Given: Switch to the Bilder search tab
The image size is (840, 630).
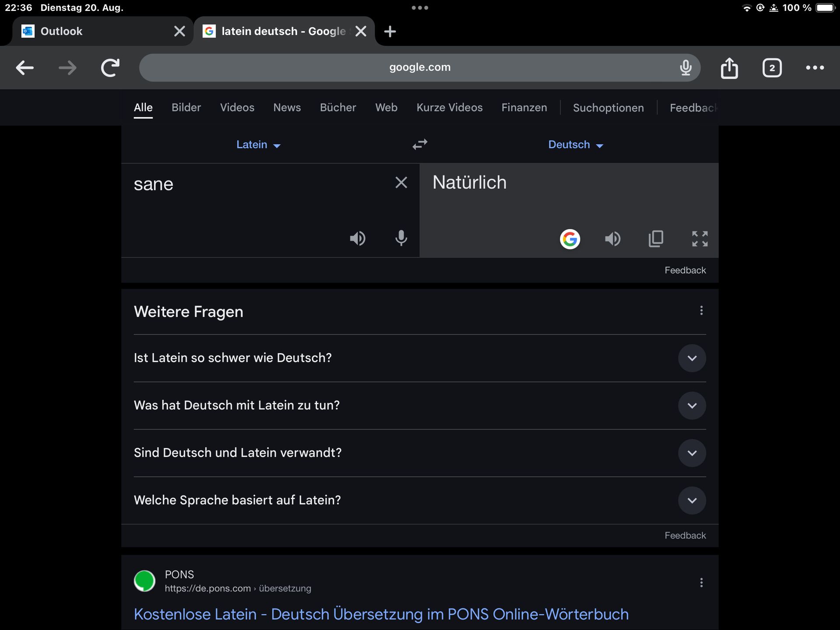Looking at the screenshot, I should click(x=186, y=108).
